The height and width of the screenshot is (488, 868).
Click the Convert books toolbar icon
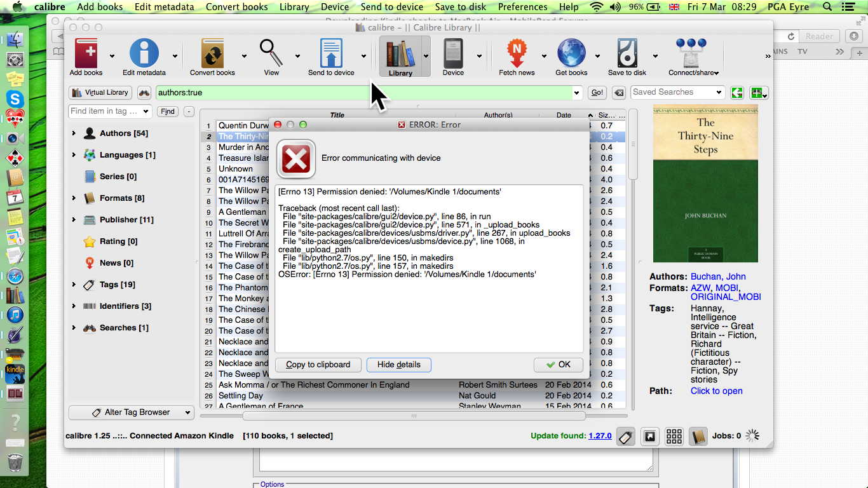[212, 54]
